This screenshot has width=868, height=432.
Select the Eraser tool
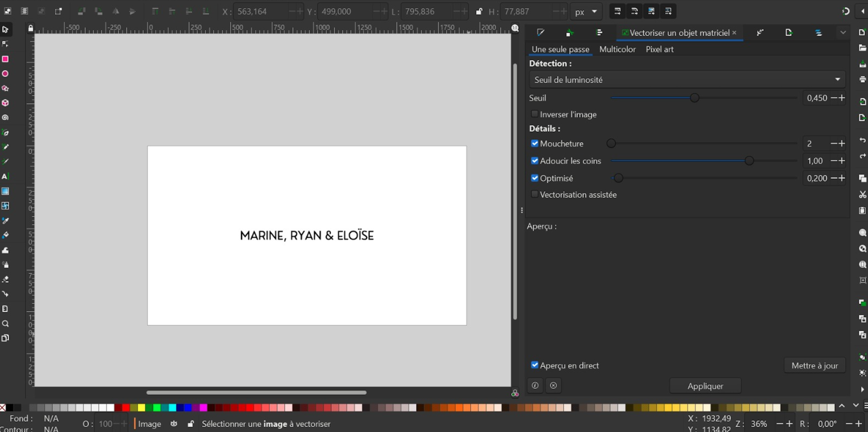tap(5, 280)
